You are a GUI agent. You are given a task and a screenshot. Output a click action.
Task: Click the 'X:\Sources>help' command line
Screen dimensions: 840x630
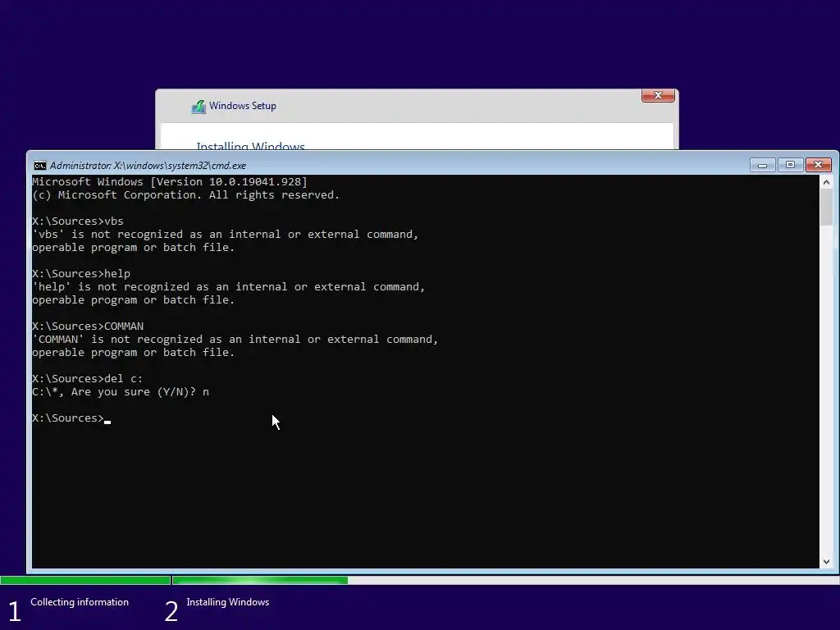point(81,274)
